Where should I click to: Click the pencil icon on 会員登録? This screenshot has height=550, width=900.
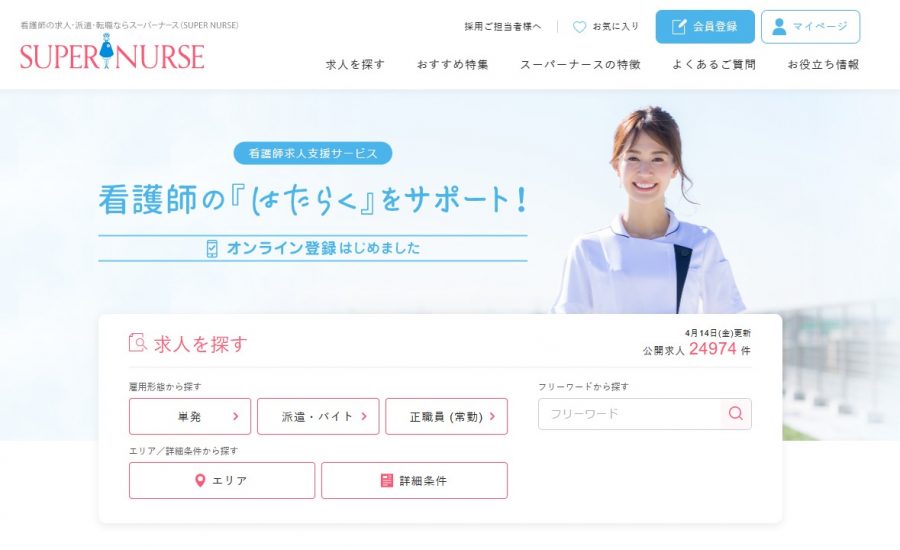(x=678, y=26)
